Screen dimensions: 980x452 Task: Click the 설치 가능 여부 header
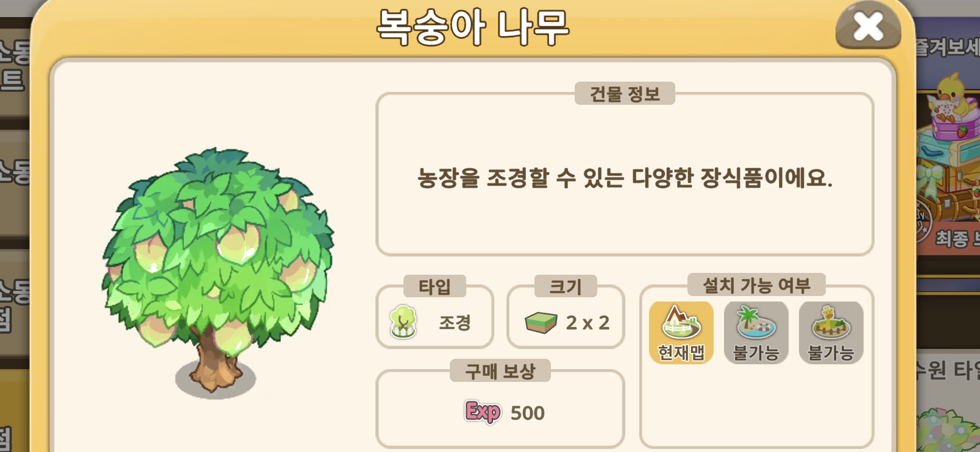[x=756, y=284]
